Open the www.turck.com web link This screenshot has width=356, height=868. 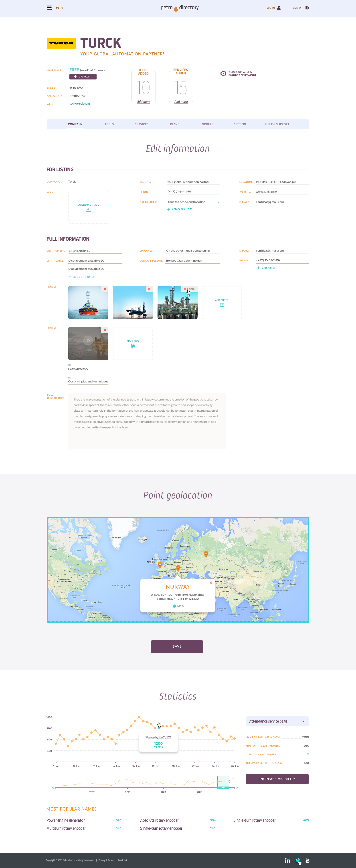point(80,104)
